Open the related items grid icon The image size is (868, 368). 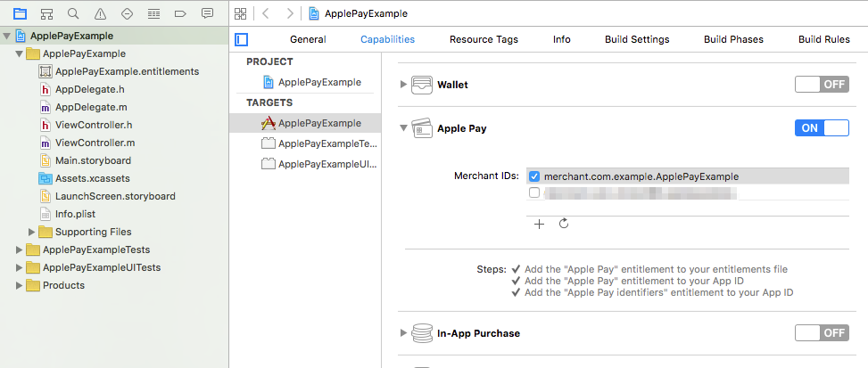click(x=240, y=13)
